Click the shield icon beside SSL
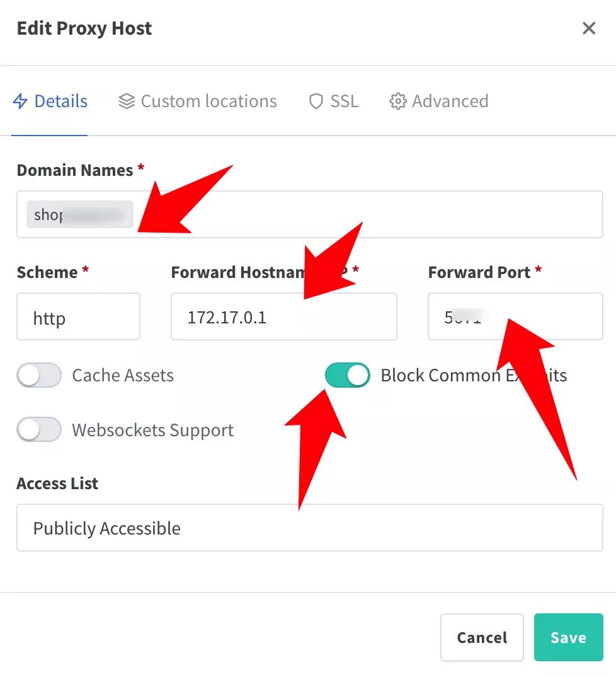Image resolution: width=616 pixels, height=677 pixels. (x=316, y=101)
